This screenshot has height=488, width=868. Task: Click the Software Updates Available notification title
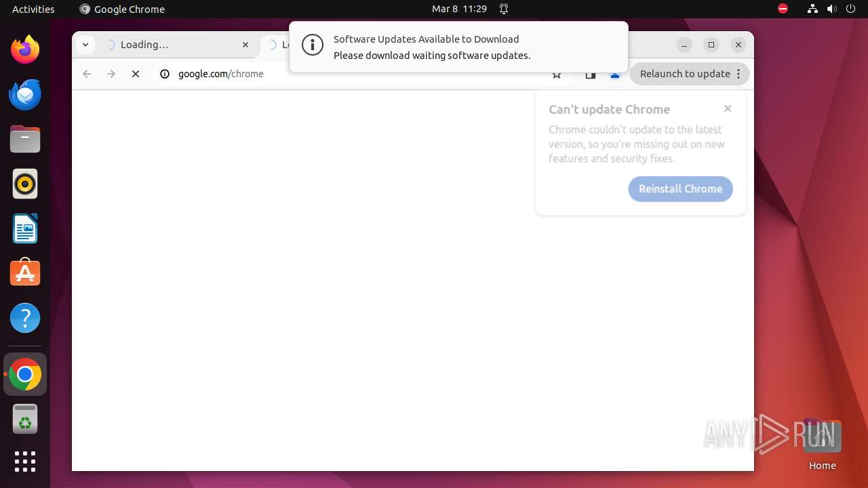click(426, 39)
